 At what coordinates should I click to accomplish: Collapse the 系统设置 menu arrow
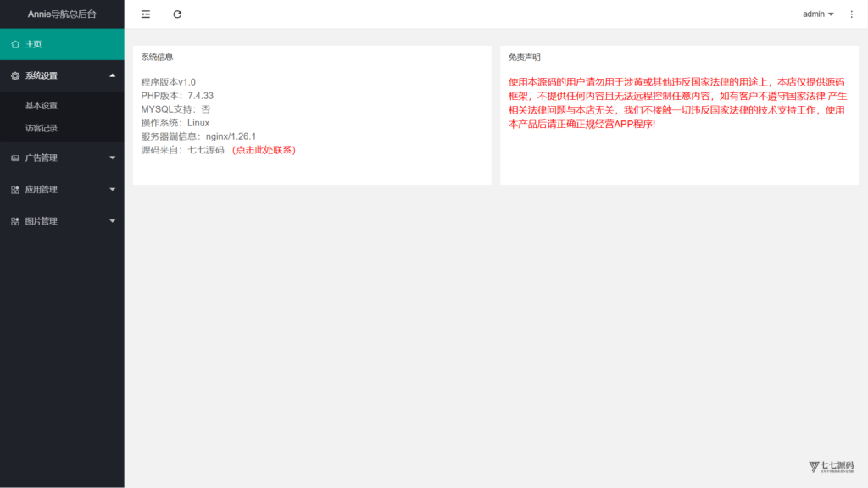[113, 75]
